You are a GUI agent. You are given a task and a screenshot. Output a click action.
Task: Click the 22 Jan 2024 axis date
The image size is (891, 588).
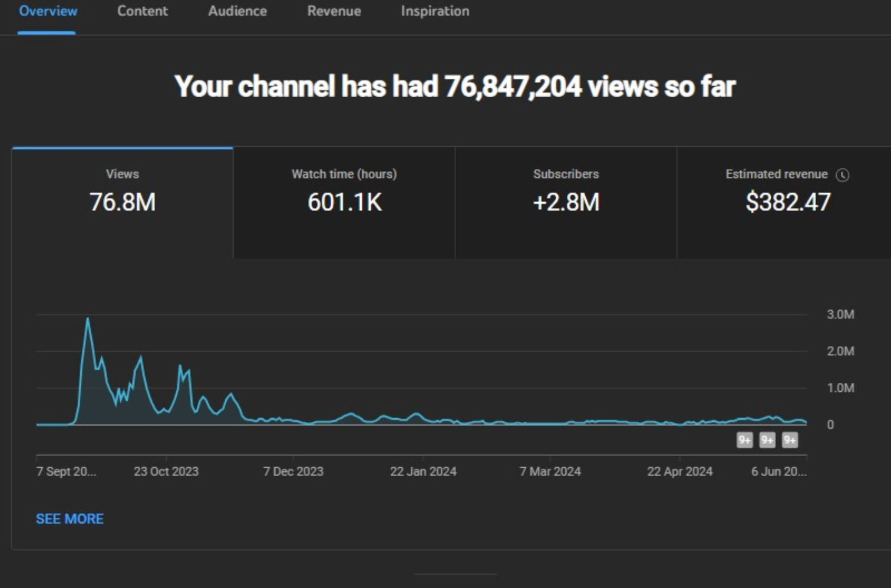tap(423, 471)
